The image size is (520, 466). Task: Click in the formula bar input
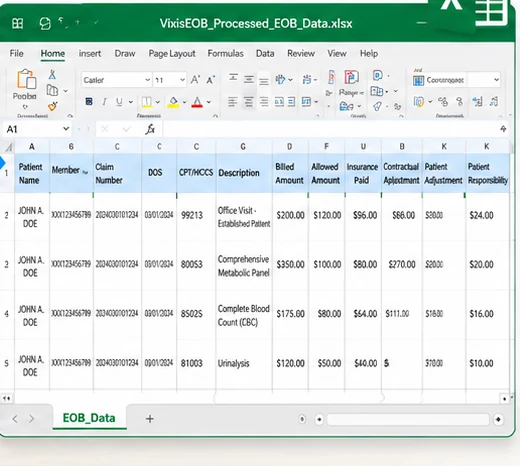pyautogui.click(x=330, y=129)
